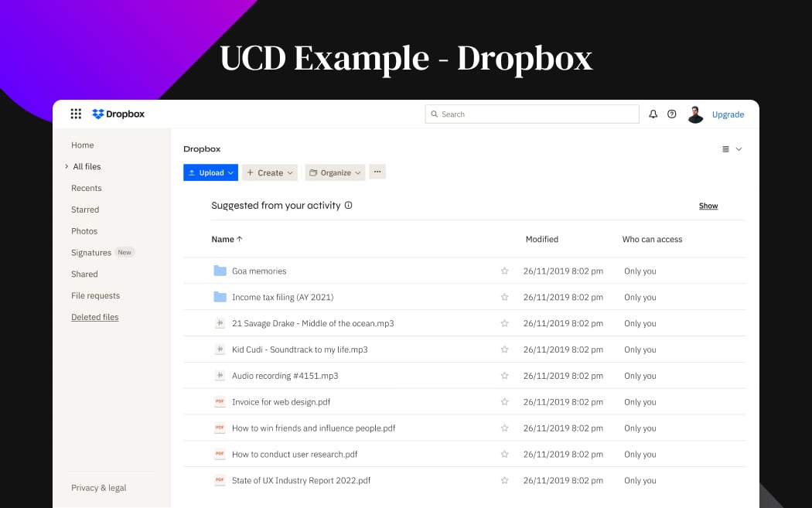Open Kid Cudi - Soundtrack to my life.mp3
The width and height of the screenshot is (812, 508).
tap(300, 349)
